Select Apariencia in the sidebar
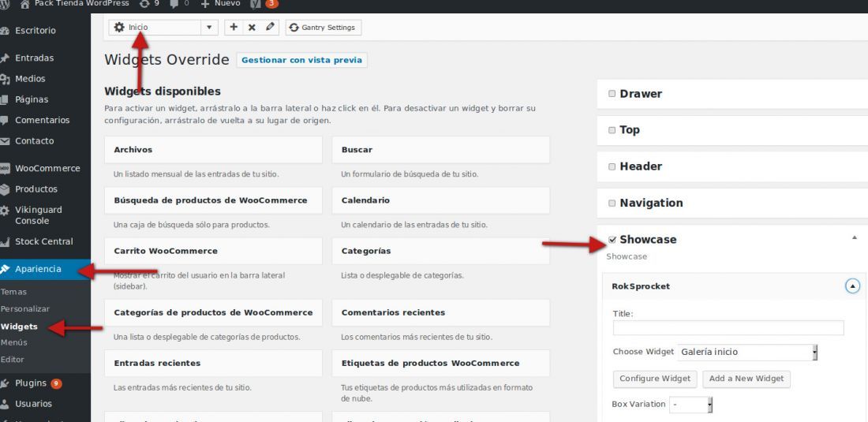The height and width of the screenshot is (422, 868). pyautogui.click(x=38, y=269)
